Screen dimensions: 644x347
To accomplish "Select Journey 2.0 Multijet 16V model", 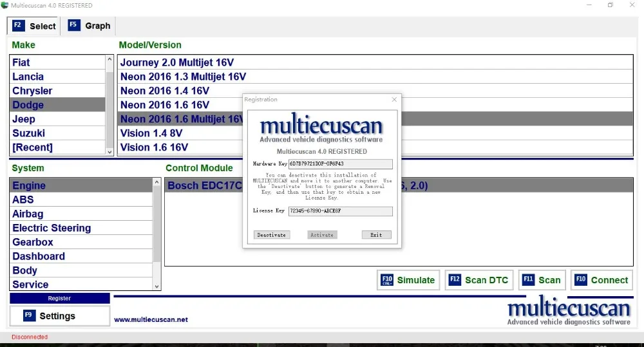I will pos(375,62).
